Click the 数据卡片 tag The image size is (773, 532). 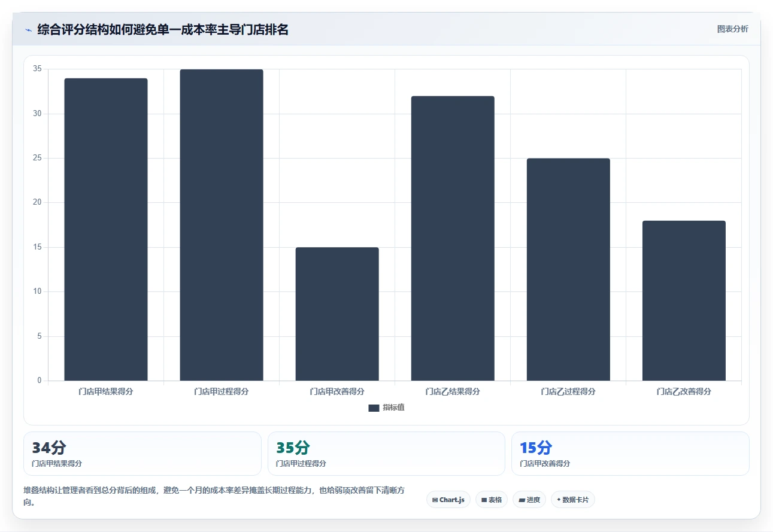tap(573, 500)
